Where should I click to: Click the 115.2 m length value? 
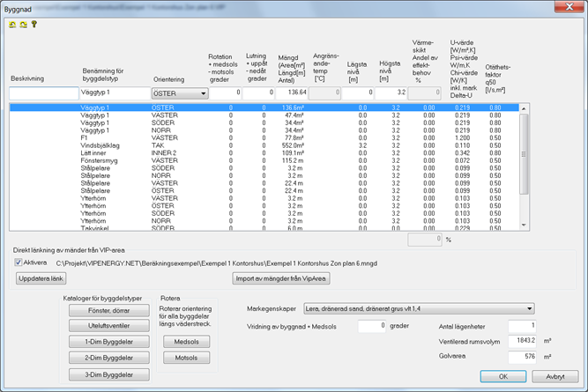click(293, 160)
